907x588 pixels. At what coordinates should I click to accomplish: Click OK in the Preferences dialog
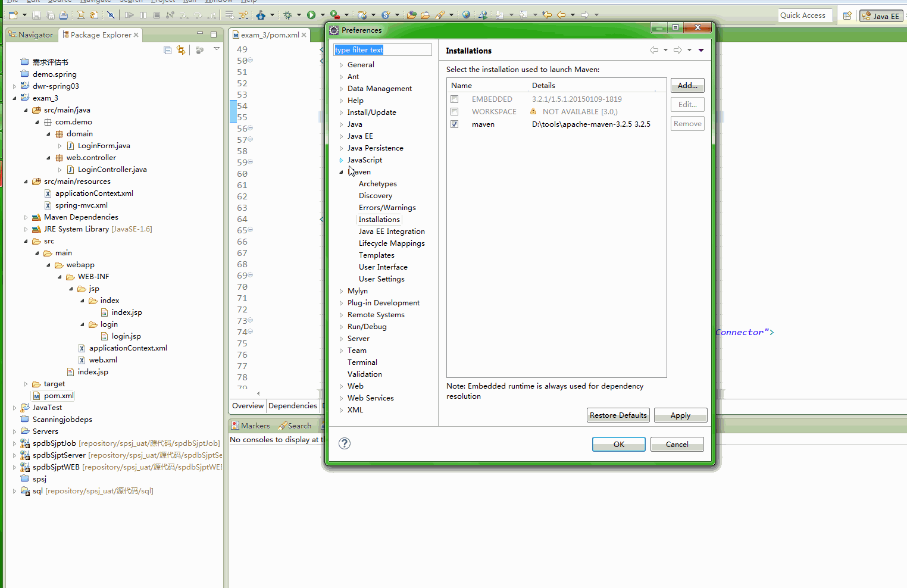pos(619,445)
